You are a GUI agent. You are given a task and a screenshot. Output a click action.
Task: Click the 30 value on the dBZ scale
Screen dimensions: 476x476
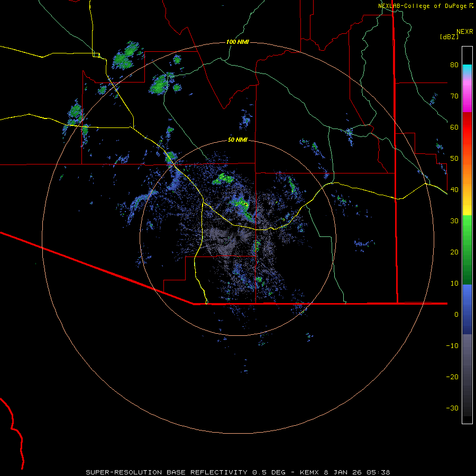[454, 221]
